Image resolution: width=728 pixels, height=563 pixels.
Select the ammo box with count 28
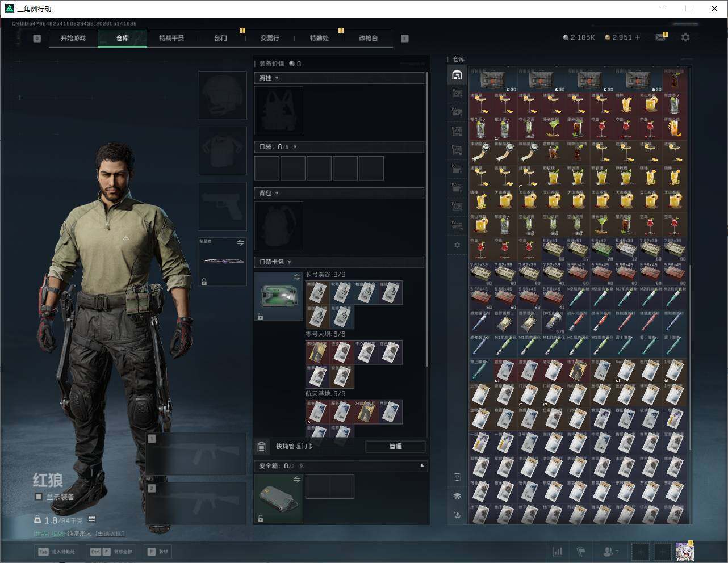pos(603,250)
